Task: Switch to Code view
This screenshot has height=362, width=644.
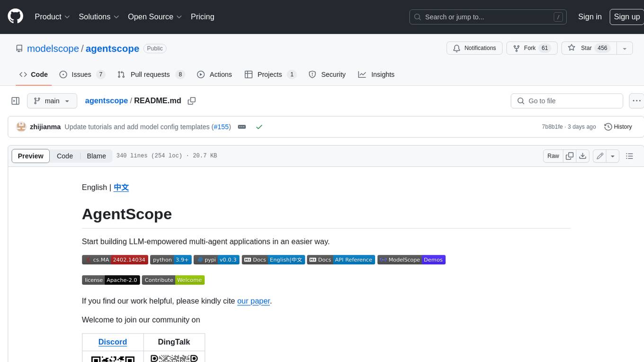Action: tap(65, 156)
